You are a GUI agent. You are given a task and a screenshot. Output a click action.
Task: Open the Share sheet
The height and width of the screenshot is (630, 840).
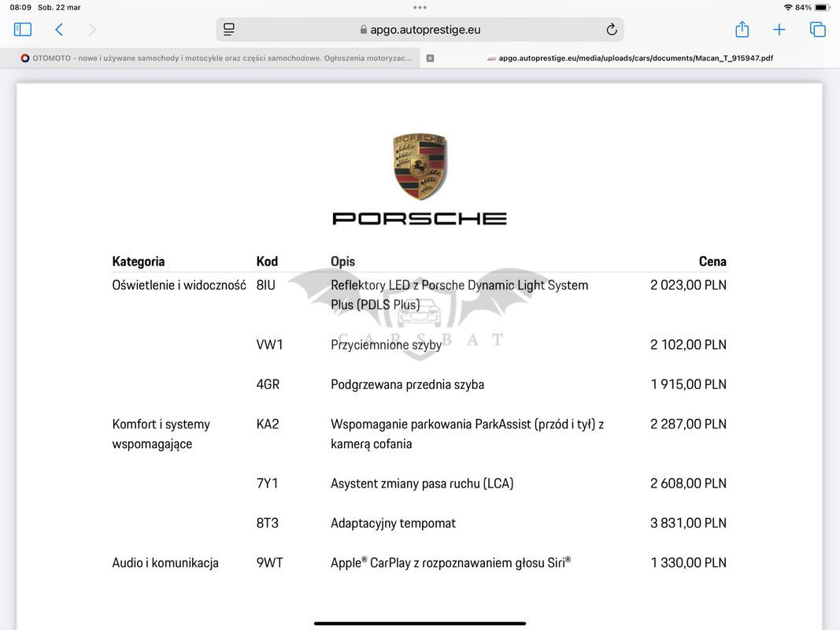(x=742, y=30)
